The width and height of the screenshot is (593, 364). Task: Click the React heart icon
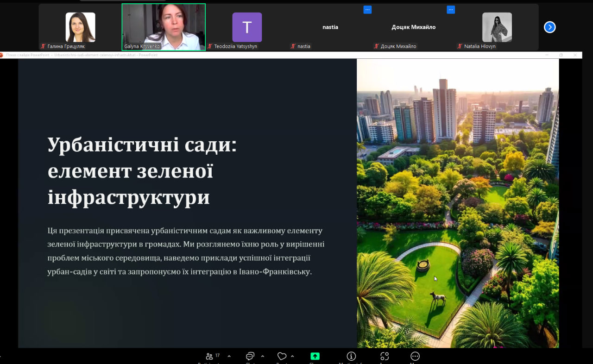click(x=282, y=356)
